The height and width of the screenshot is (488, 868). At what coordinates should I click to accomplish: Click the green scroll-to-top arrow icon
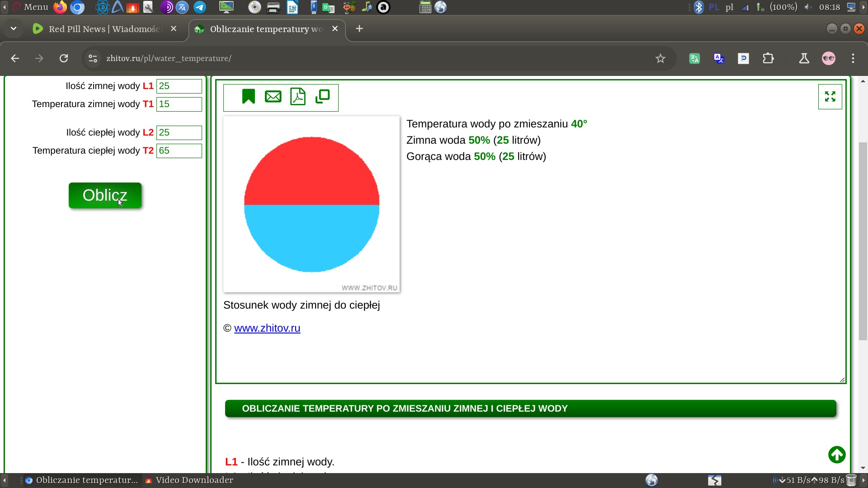point(837,455)
